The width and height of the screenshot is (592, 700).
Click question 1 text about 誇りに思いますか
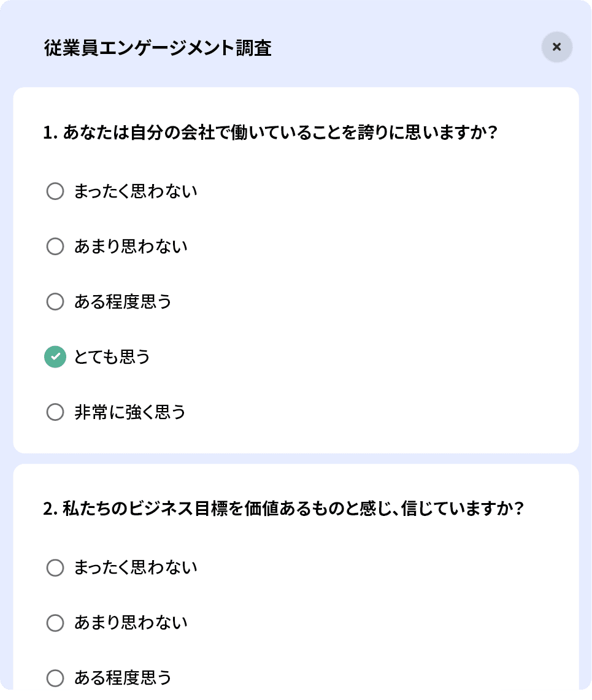[x=269, y=133]
